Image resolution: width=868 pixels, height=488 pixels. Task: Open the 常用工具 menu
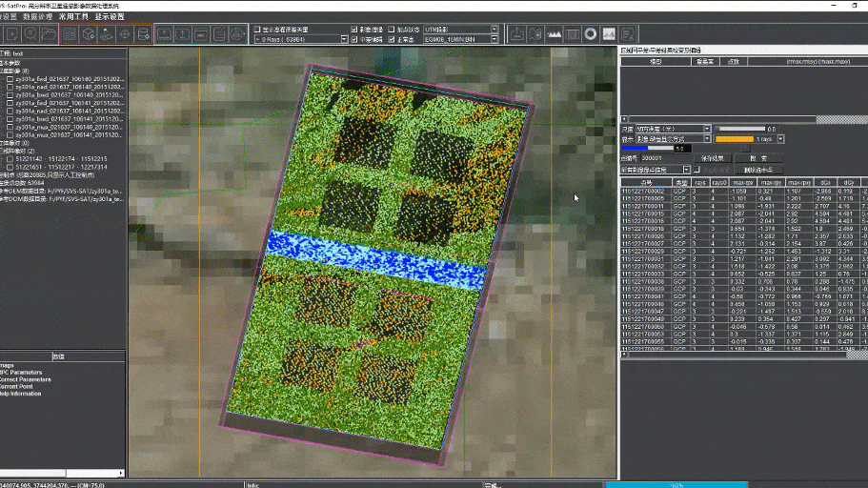(73, 17)
